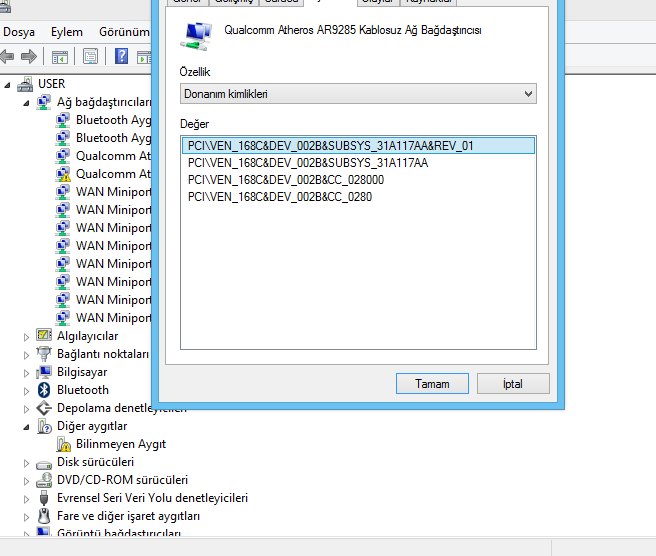Expand the Bağlantı noktaları category
The width and height of the screenshot is (656, 556).
tap(26, 355)
